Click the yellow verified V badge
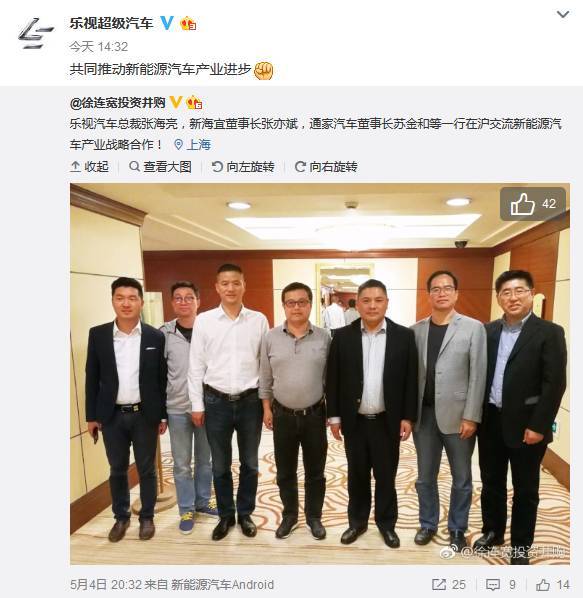 [175, 103]
